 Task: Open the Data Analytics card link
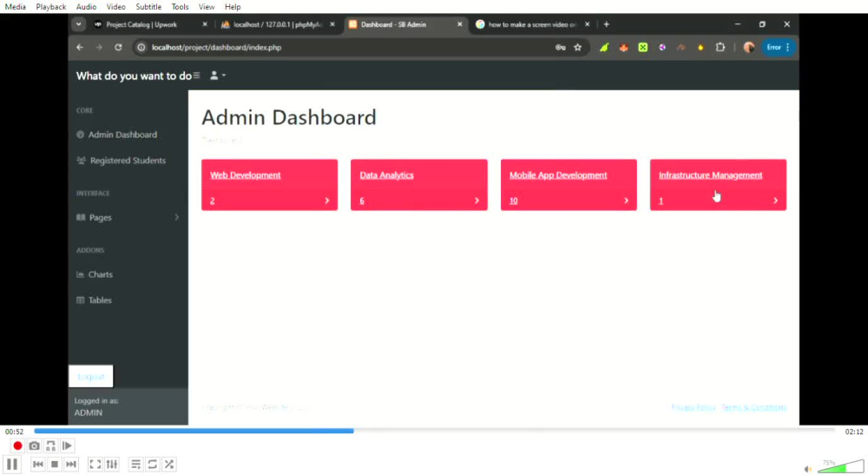pos(386,175)
